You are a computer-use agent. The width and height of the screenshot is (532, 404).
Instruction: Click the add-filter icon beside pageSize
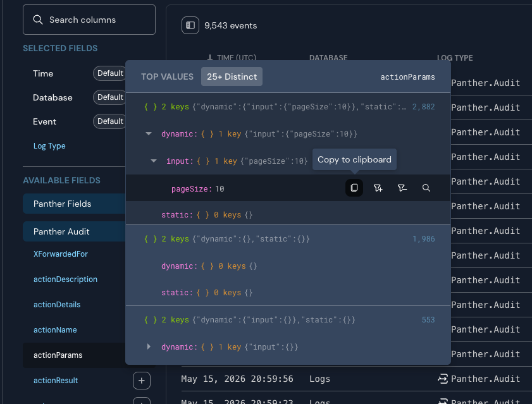tap(378, 188)
